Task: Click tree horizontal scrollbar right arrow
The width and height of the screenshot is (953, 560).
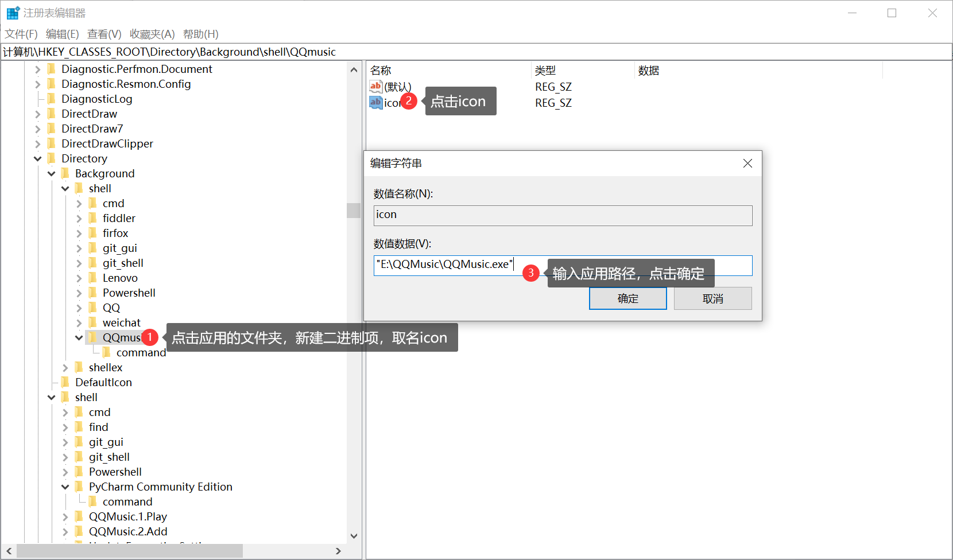Action: (338, 551)
